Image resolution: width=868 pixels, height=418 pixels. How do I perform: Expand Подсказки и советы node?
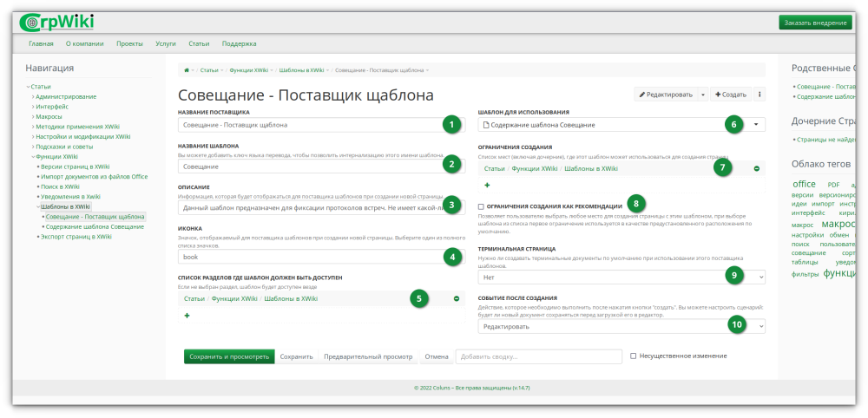pos(33,147)
